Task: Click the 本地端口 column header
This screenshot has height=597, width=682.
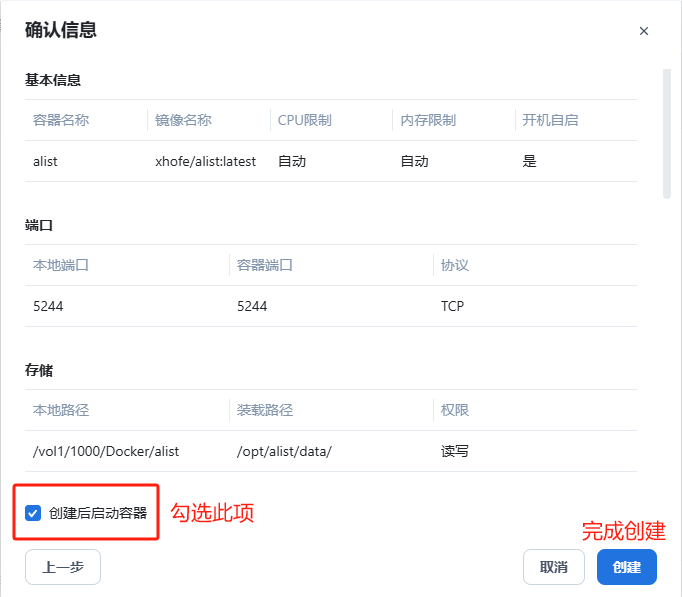Action: [x=61, y=265]
